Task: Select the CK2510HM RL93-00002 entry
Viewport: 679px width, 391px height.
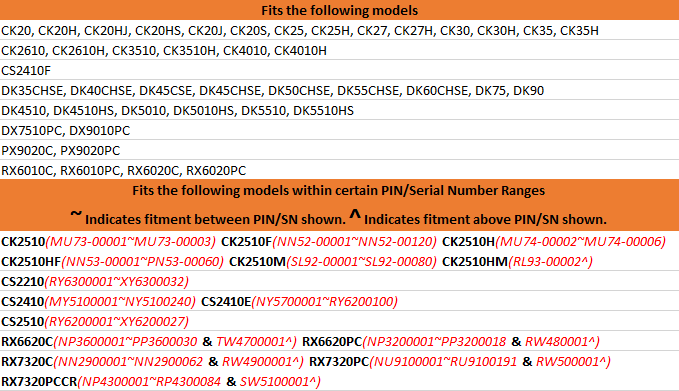Action: pyautogui.click(x=517, y=261)
